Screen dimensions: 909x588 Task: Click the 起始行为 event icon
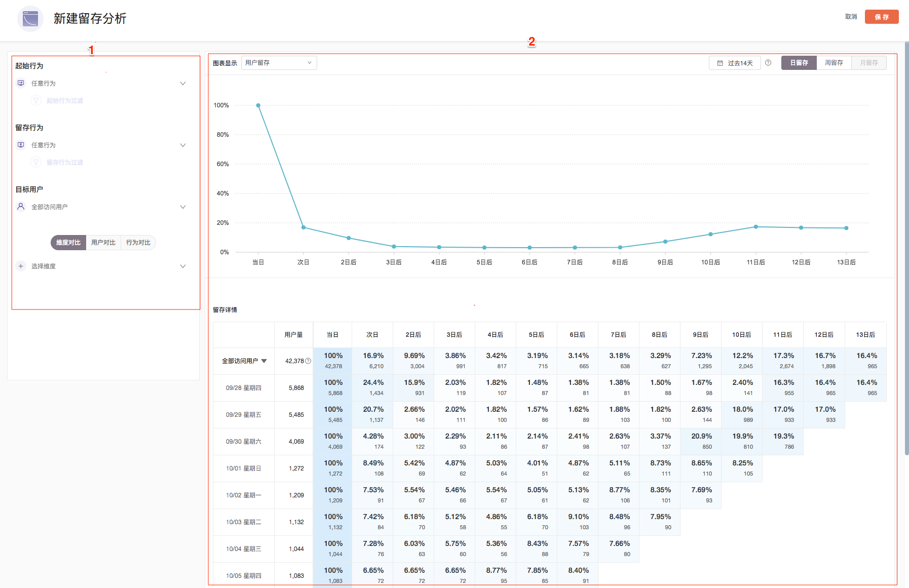pos(21,83)
